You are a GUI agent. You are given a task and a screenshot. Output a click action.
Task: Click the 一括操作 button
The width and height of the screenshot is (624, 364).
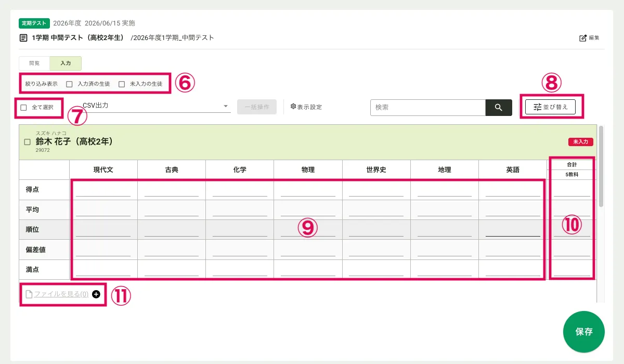tap(256, 107)
